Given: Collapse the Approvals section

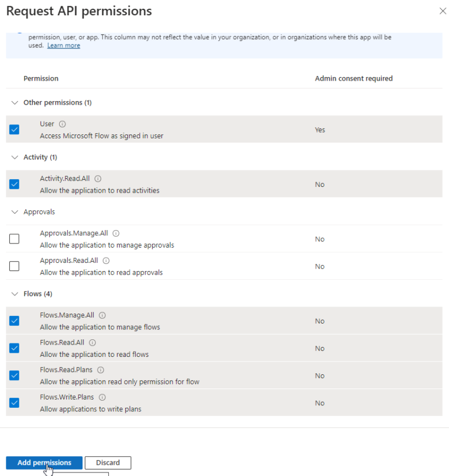Looking at the screenshot, I should pos(14,211).
